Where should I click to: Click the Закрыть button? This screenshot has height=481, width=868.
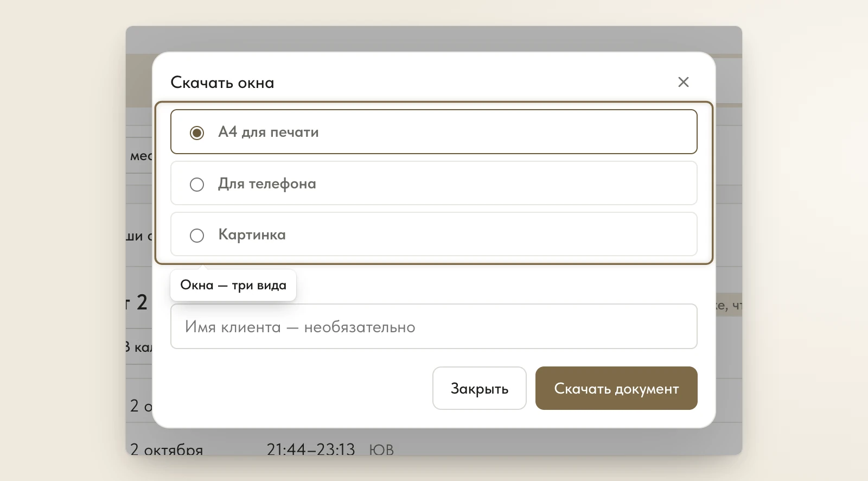click(479, 388)
